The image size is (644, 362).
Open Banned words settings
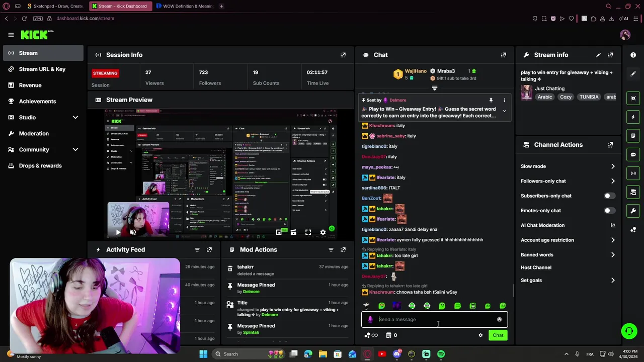(568, 255)
